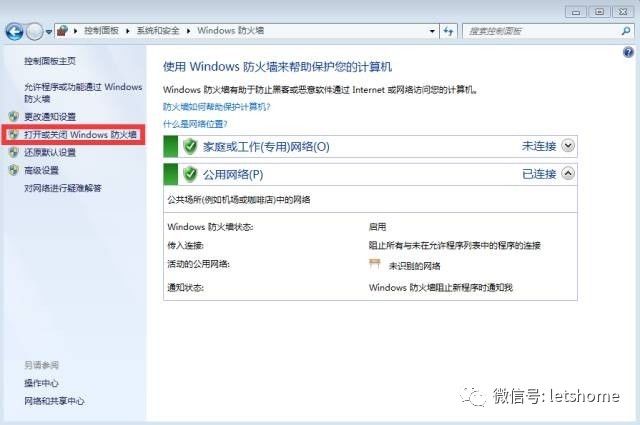Collapse the 公用网络 section chevron

[568, 174]
